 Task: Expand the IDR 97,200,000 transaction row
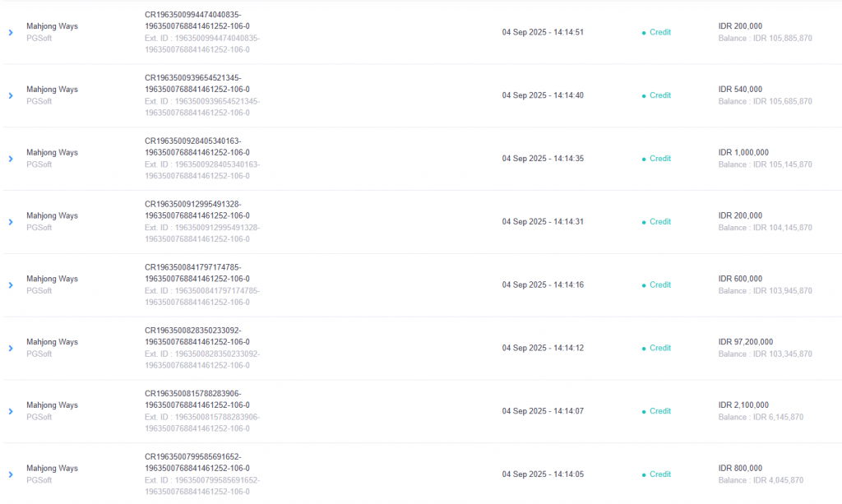click(11, 348)
